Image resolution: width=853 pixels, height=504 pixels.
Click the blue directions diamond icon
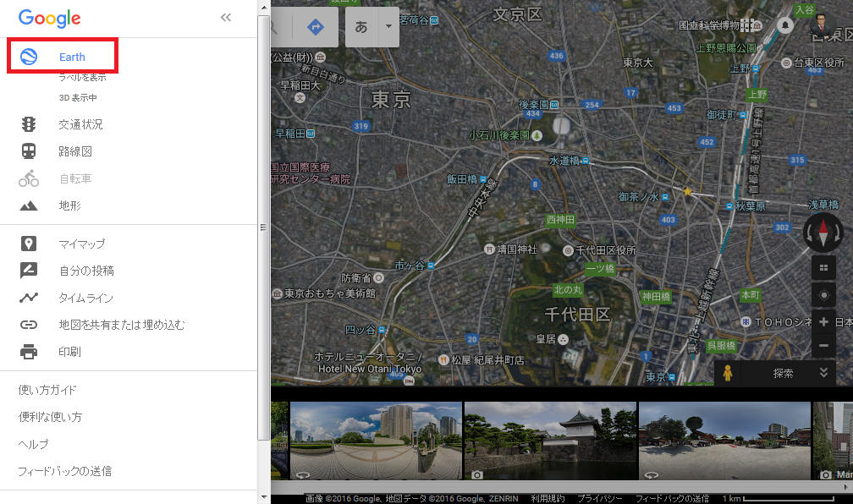(x=316, y=26)
